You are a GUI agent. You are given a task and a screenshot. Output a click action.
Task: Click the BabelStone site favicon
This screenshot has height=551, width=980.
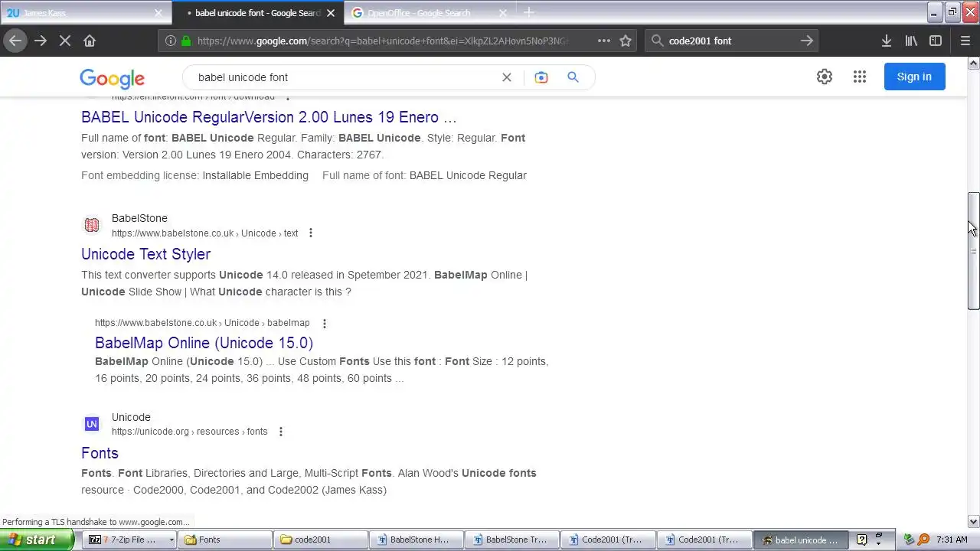[92, 225]
